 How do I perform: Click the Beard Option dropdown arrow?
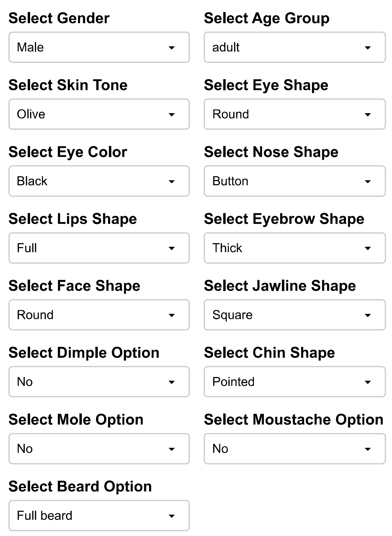[x=171, y=516]
